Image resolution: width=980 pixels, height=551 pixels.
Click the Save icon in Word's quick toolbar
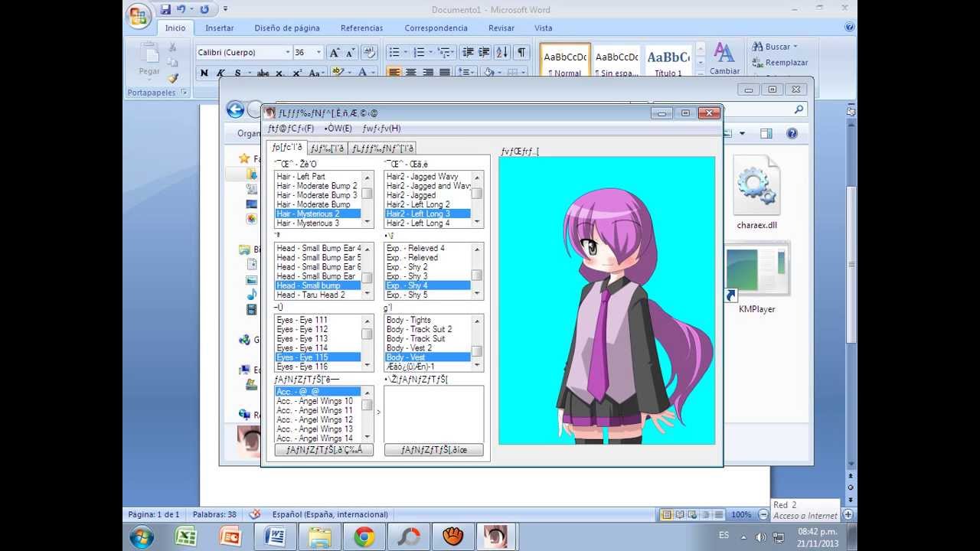(x=165, y=10)
